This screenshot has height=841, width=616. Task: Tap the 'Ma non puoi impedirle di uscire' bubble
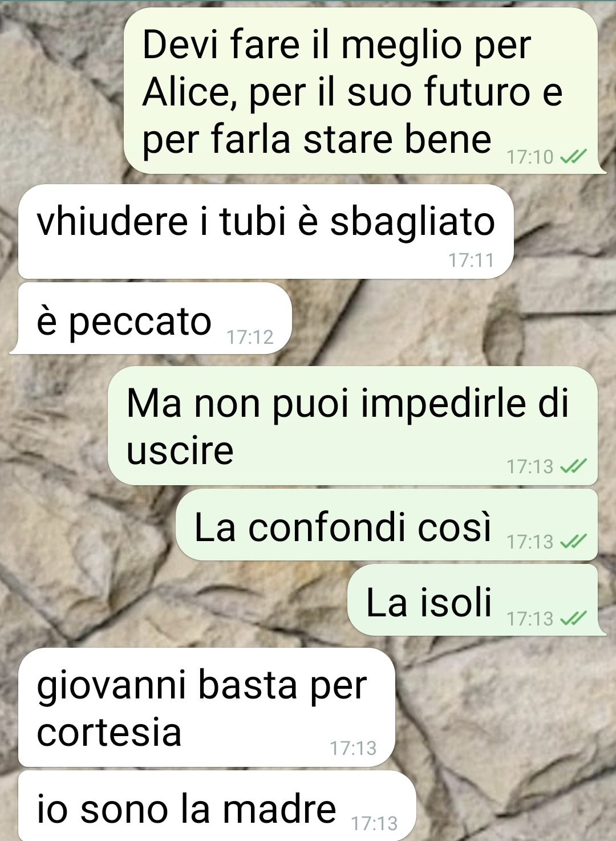coord(352,426)
